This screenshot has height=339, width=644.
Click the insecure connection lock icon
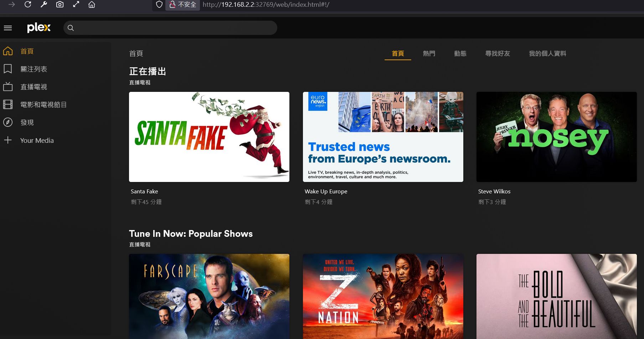pyautogui.click(x=172, y=5)
